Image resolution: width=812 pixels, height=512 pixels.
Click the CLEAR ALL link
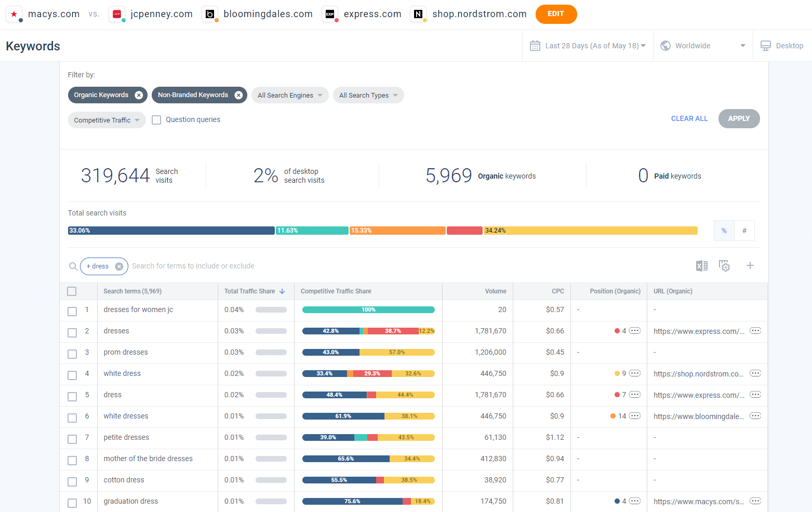click(x=689, y=118)
